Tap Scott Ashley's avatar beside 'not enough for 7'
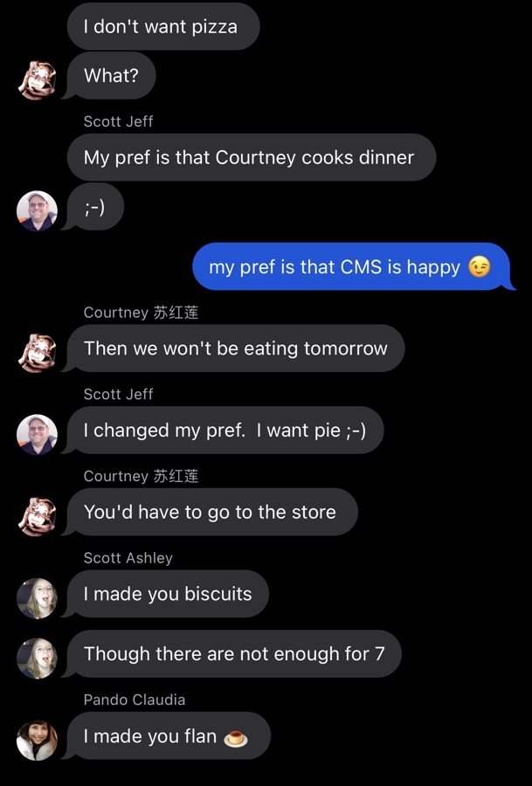 point(37,658)
